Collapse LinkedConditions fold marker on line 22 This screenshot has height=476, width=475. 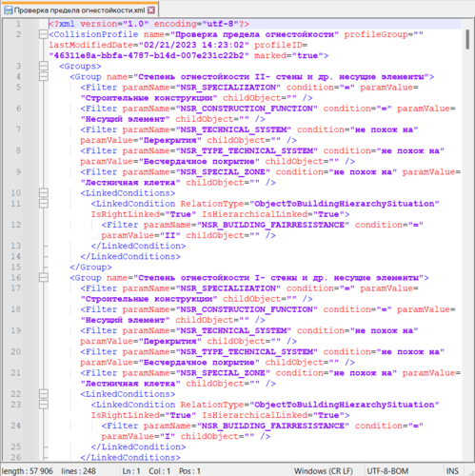click(44, 394)
